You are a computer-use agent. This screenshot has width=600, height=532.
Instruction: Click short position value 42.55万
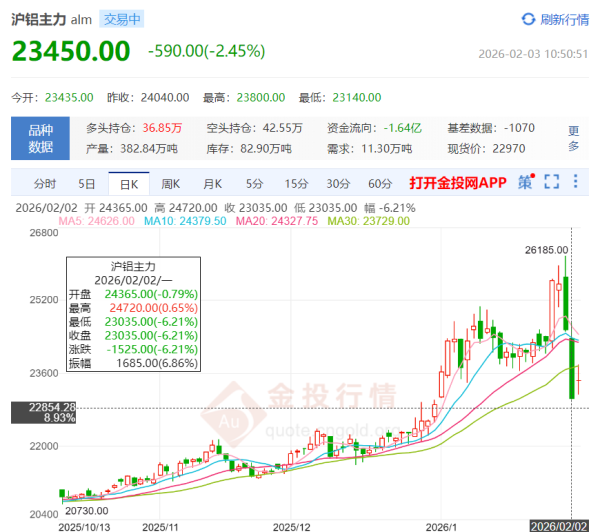pyautogui.click(x=282, y=128)
